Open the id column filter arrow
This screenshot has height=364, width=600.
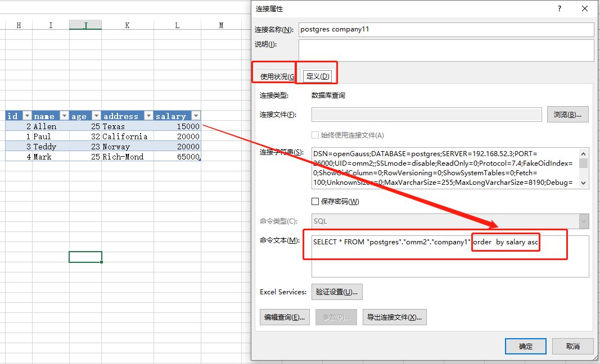click(x=26, y=116)
